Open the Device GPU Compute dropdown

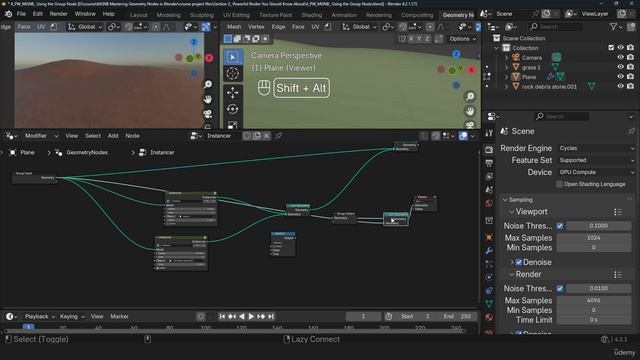point(596,172)
